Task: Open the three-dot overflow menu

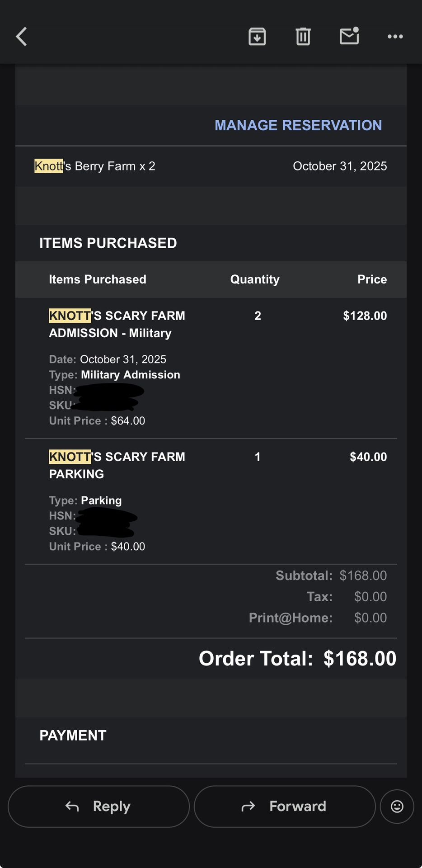Action: coord(394,37)
